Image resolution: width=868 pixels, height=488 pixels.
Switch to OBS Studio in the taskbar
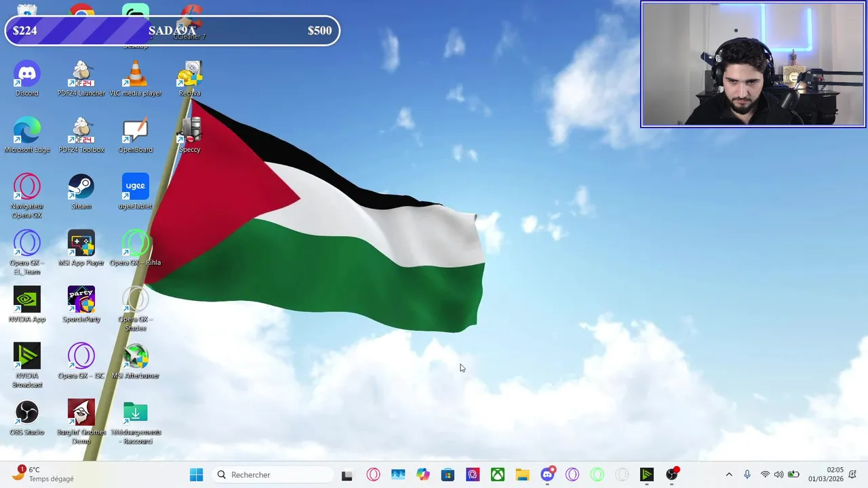click(671, 474)
